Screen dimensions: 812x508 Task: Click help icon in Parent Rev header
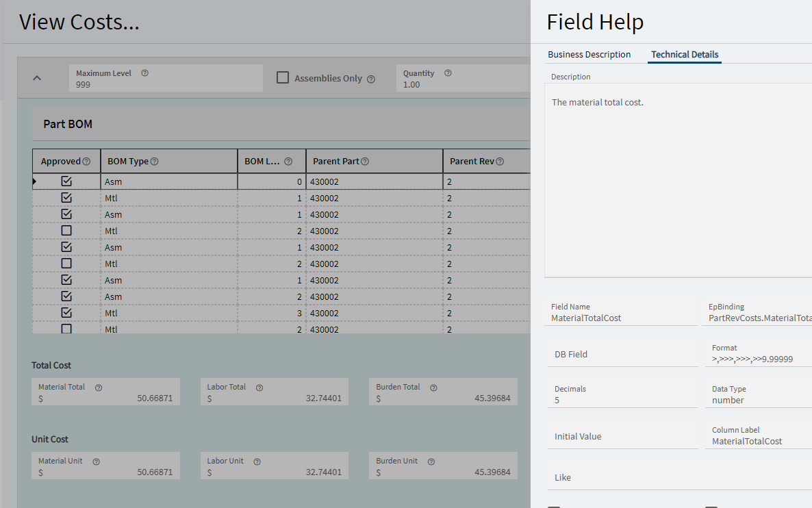pyautogui.click(x=500, y=162)
